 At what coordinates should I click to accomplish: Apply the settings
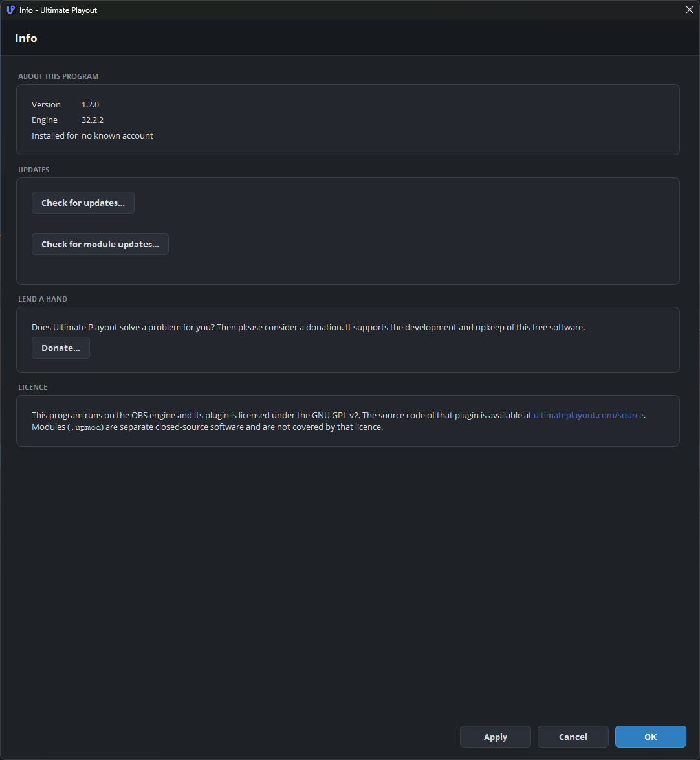tap(495, 737)
